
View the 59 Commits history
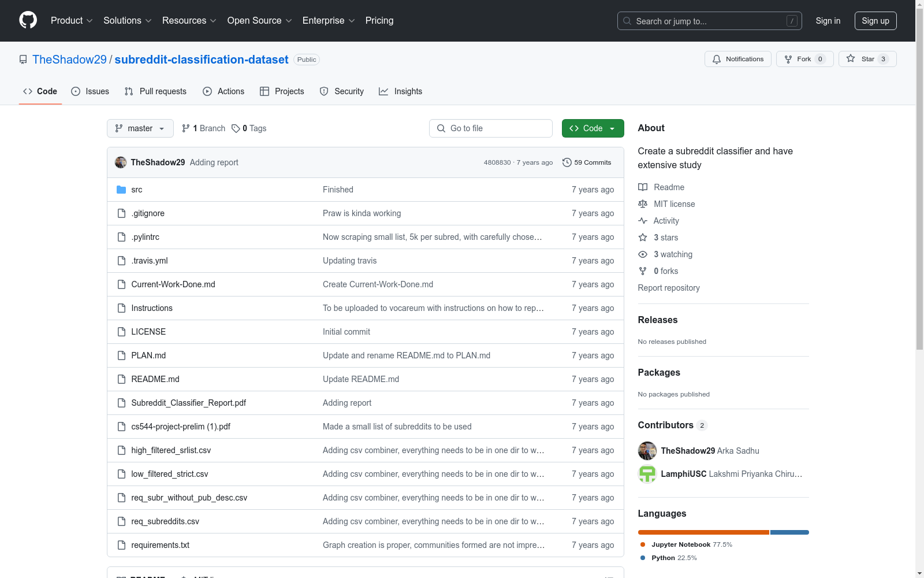[587, 162]
